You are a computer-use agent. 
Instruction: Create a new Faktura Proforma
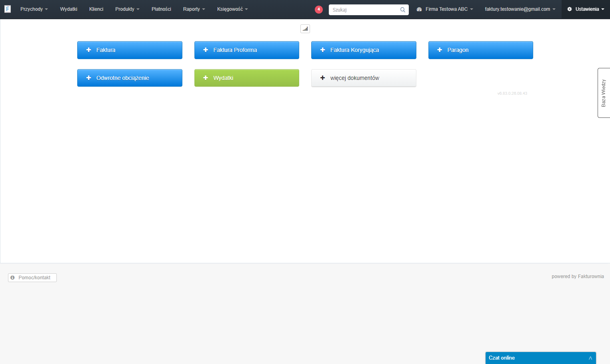click(247, 50)
